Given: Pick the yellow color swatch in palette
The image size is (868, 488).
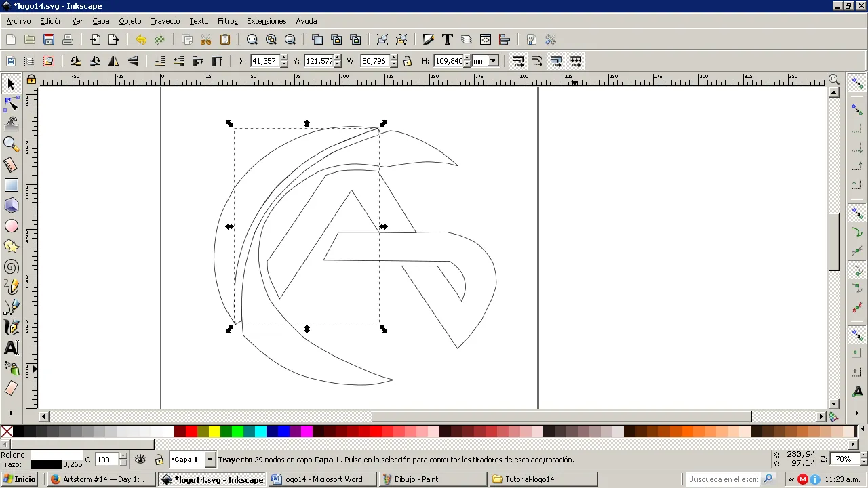Looking at the screenshot, I should 214,432.
